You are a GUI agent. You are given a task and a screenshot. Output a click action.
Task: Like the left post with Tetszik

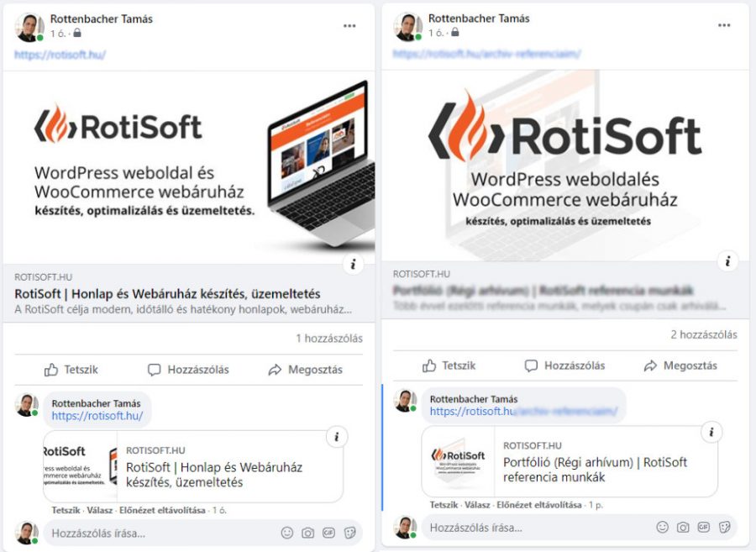pos(71,370)
